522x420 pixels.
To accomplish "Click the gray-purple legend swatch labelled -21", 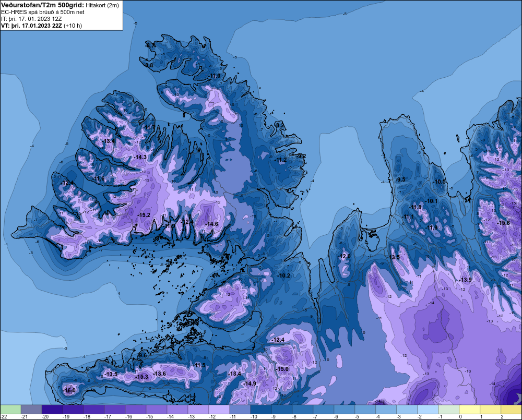I will coord(31,409).
